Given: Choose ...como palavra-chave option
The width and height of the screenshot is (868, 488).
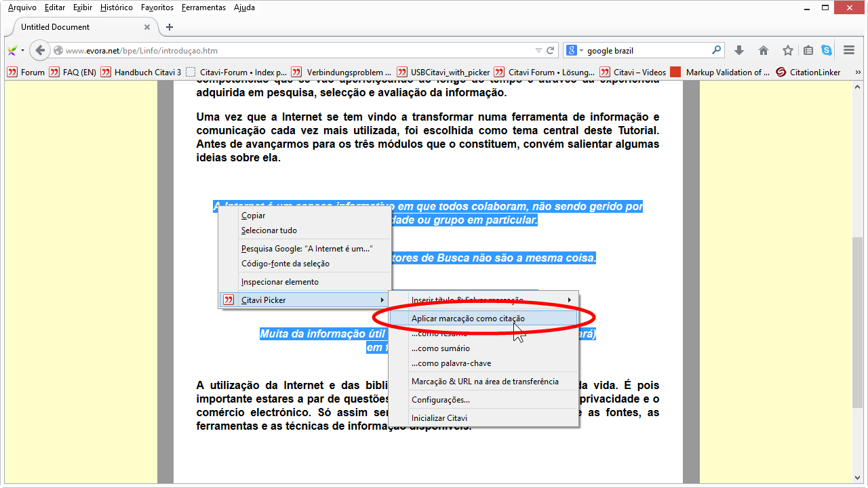Looking at the screenshot, I should [484, 363].
